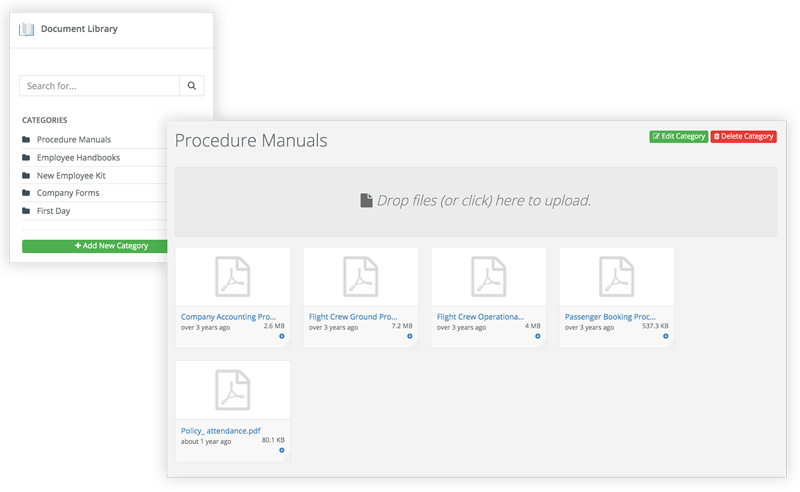Click the 7.2 MB file size text

point(402,326)
